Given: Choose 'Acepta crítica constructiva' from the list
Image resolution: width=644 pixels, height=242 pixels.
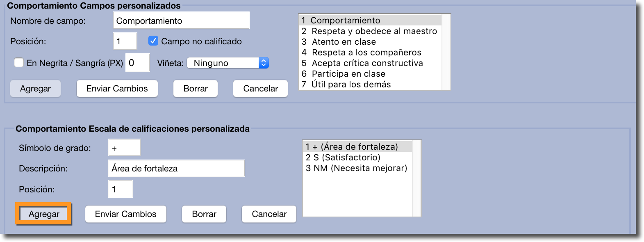Looking at the screenshot, I should (367, 63).
